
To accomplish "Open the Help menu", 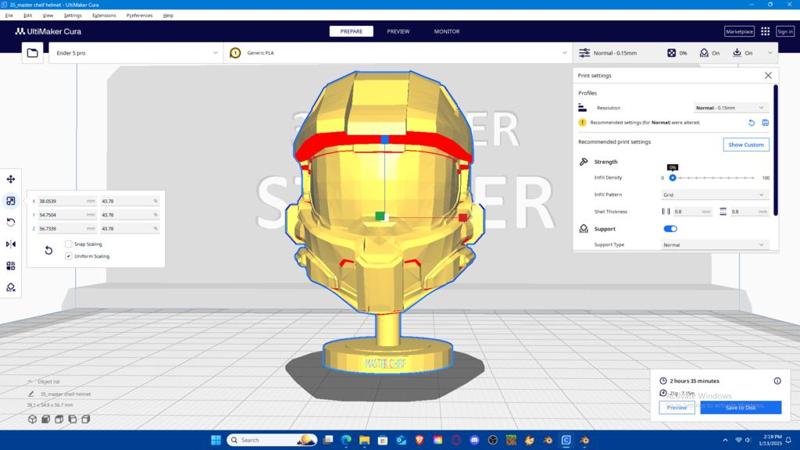I will [168, 15].
